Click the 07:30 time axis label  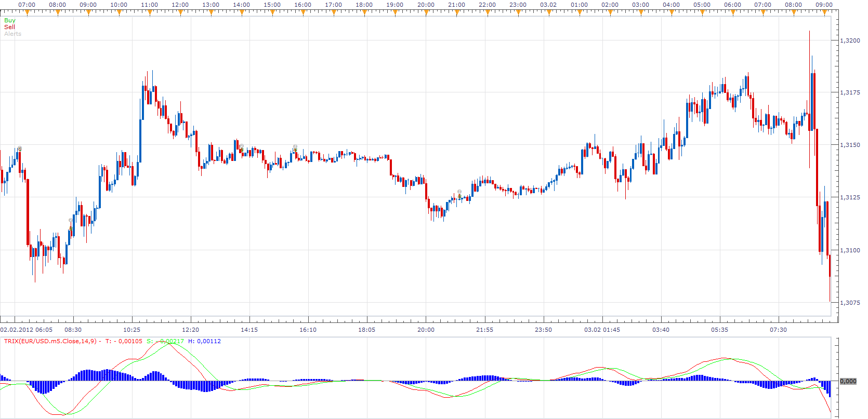tap(779, 330)
